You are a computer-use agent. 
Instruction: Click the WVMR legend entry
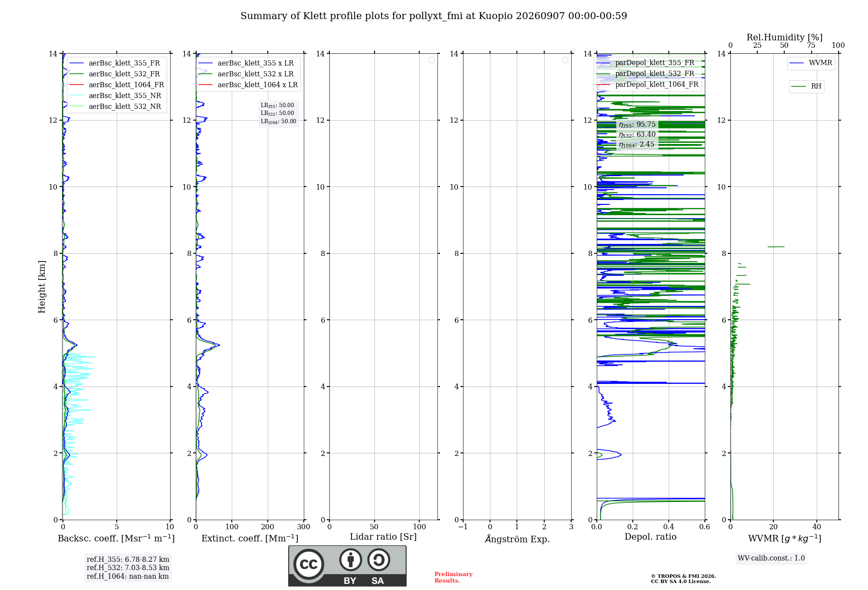[811, 63]
